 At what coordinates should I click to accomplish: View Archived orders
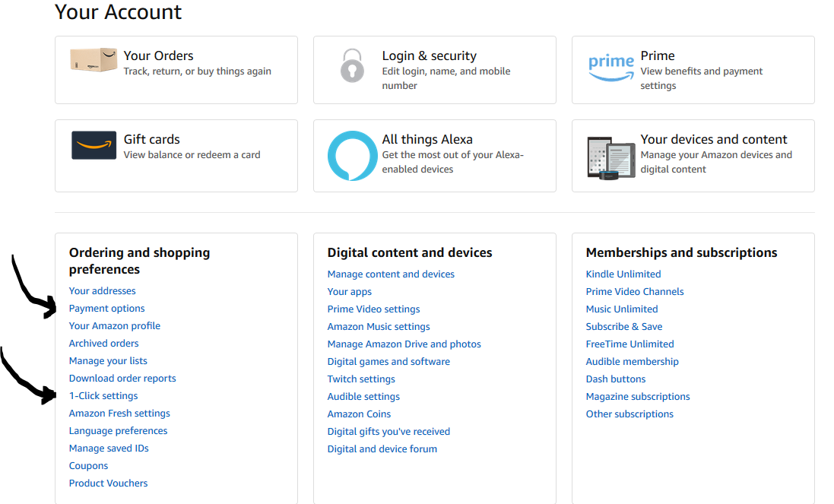[103, 344]
